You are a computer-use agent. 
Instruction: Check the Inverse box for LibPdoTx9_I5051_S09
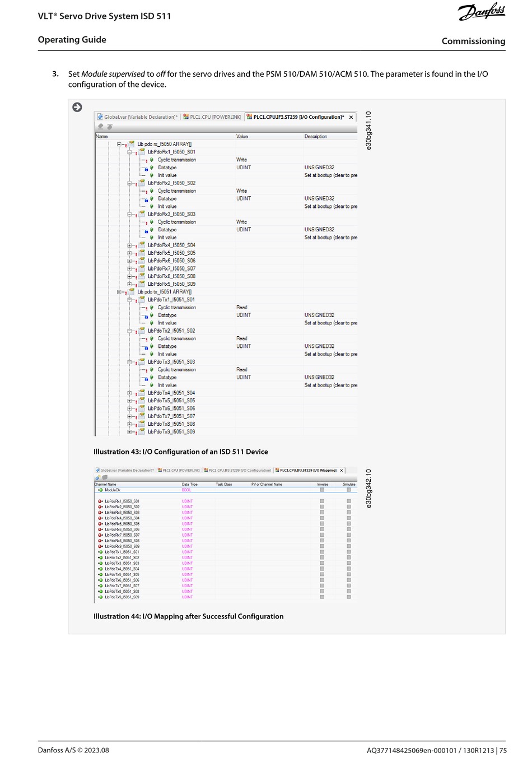322,597
